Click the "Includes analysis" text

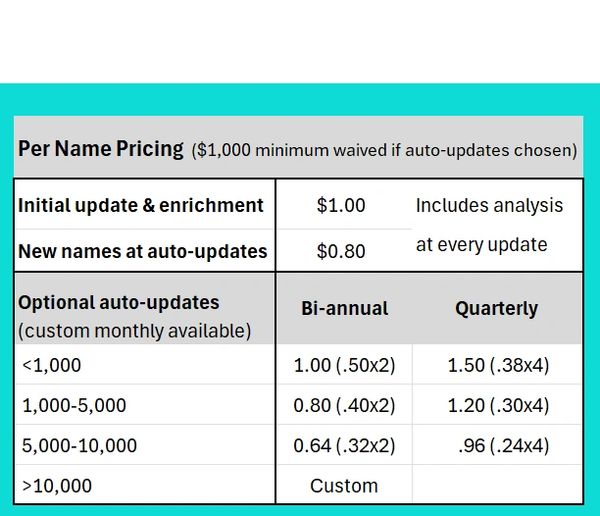coord(489,205)
